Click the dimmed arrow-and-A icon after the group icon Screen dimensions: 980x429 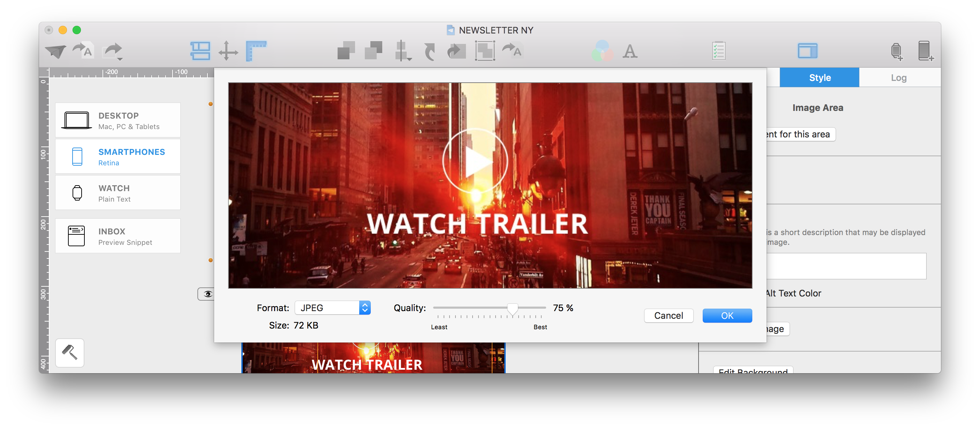tap(512, 51)
